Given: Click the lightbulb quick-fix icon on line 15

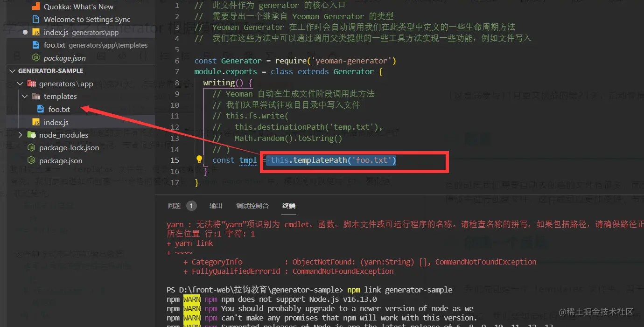Looking at the screenshot, I should pyautogui.click(x=199, y=160).
